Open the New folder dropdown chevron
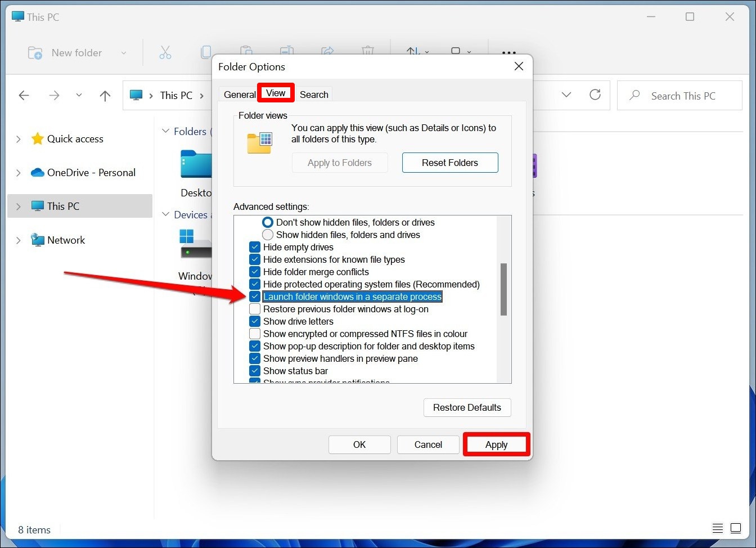Image resolution: width=756 pixels, height=548 pixels. click(124, 53)
